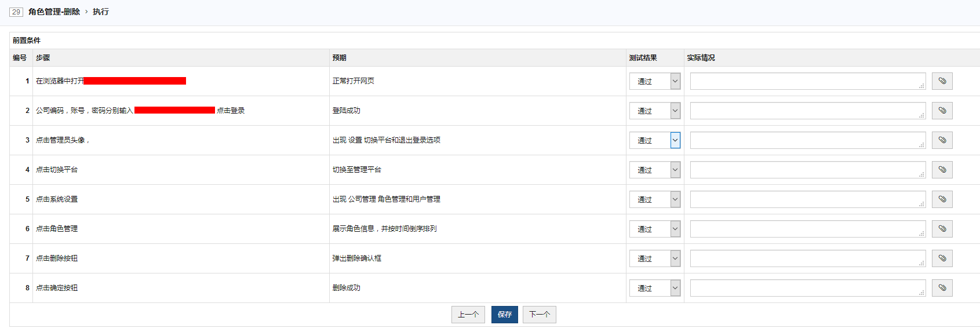
Task: Open the test result dropdown for step 8
Action: pos(655,288)
